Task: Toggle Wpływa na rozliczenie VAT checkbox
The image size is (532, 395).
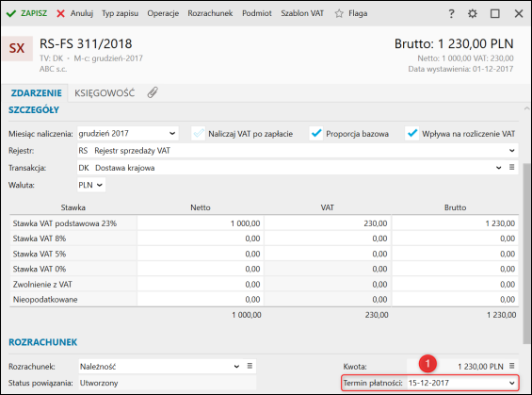Action: click(411, 134)
